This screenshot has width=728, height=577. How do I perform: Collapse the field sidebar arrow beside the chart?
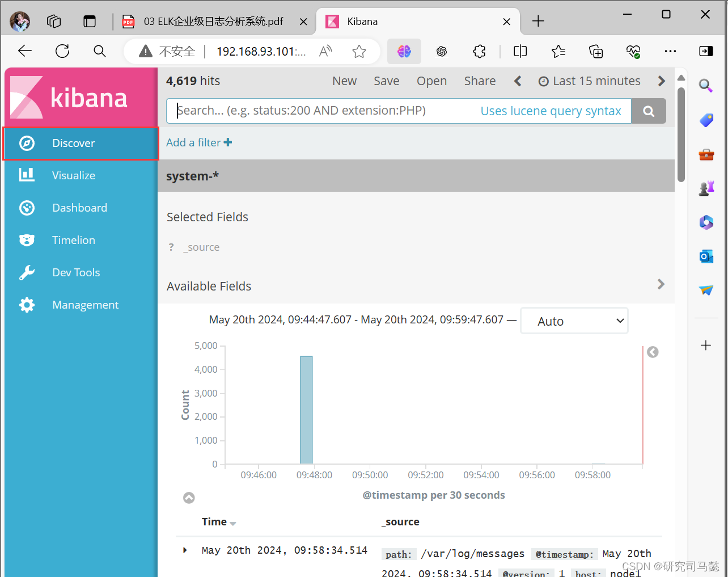click(x=653, y=352)
